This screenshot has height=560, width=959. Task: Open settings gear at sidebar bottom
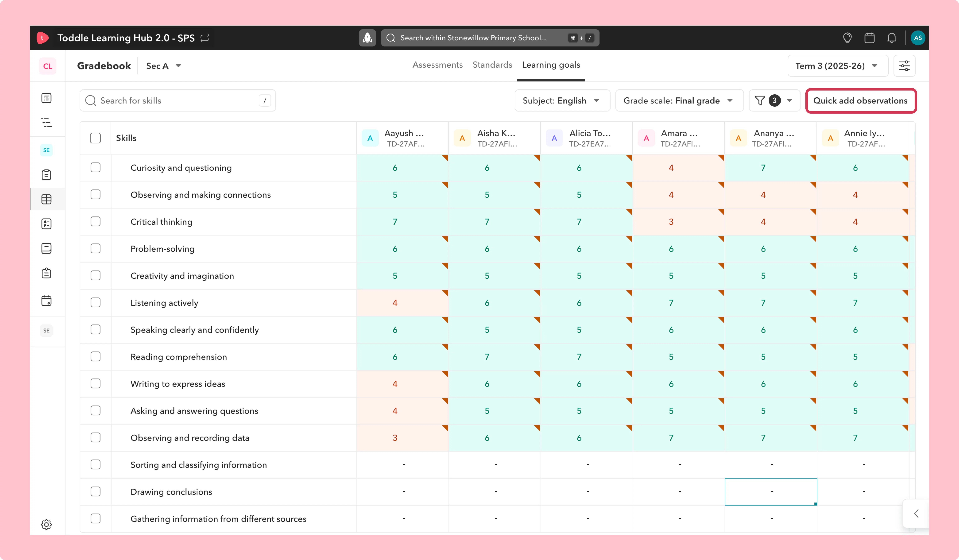[46, 524]
